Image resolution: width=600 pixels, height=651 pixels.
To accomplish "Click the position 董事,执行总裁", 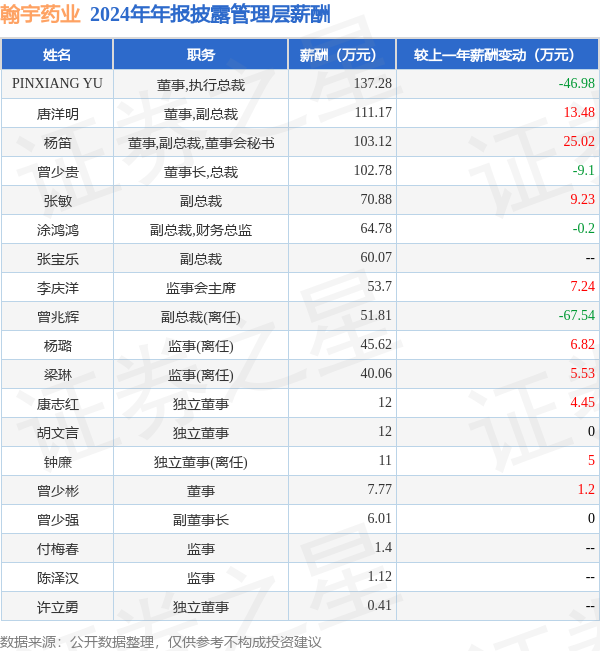I will [x=201, y=85].
